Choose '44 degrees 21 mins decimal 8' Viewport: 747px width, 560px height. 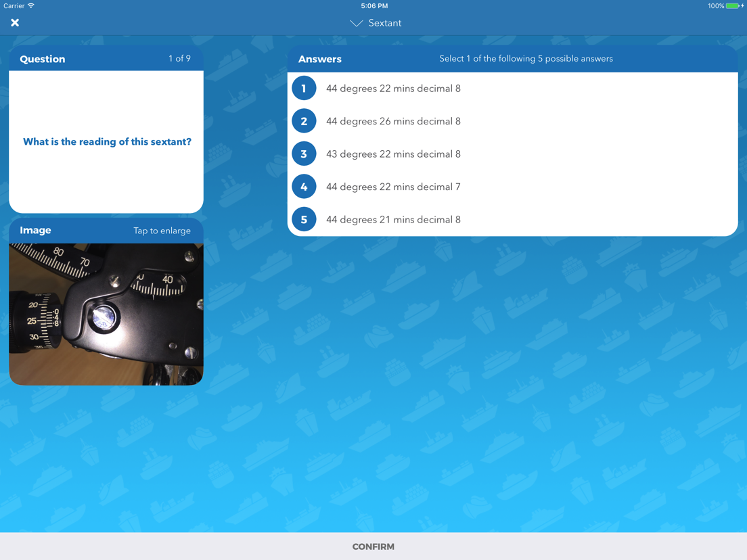[393, 220]
